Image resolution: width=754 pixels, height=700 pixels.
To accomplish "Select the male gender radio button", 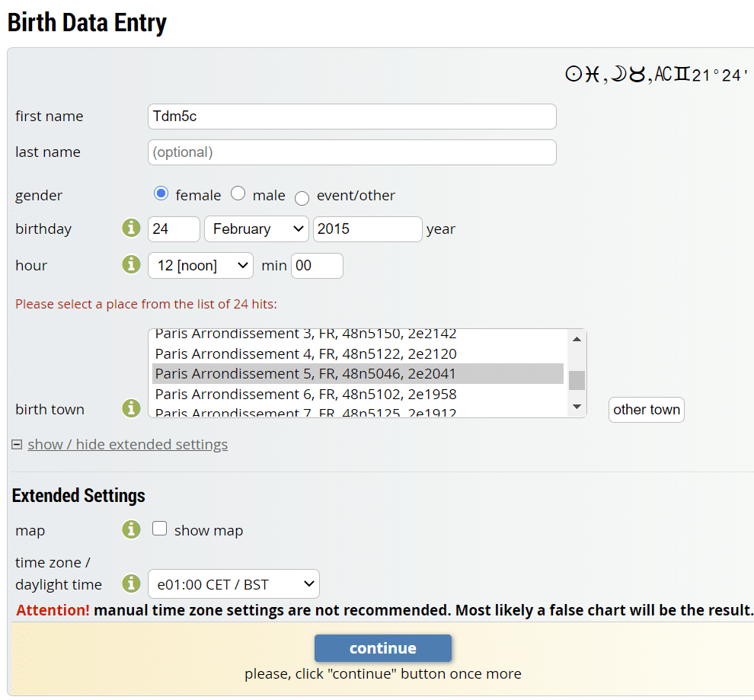I will tap(238, 193).
